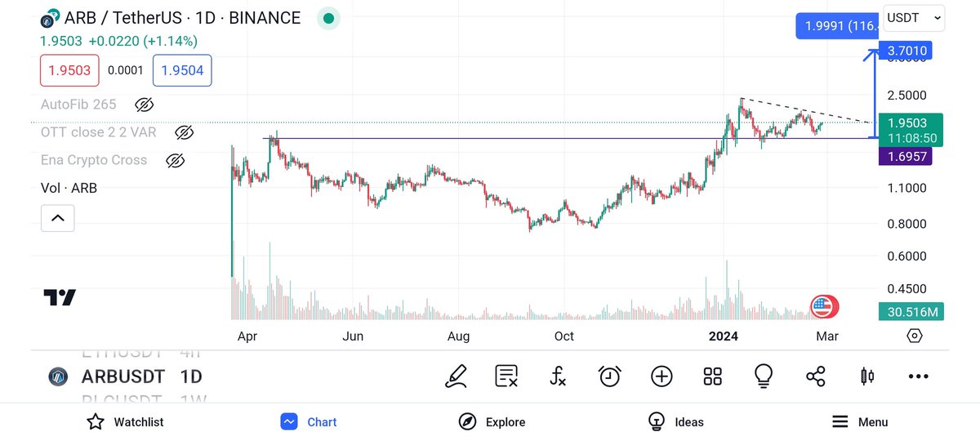980x441 pixels.
Task: Create an alert with alarm clock icon
Action: pyautogui.click(x=609, y=376)
